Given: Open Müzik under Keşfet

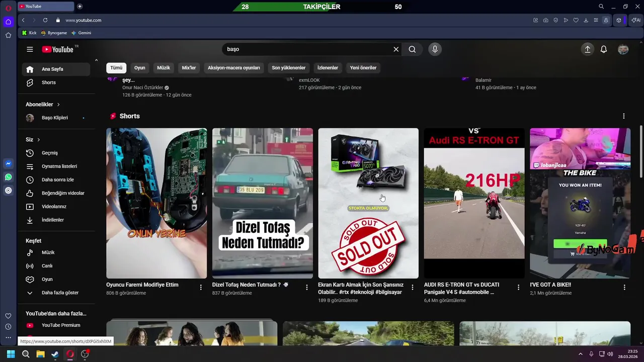Looking at the screenshot, I should (56, 252).
